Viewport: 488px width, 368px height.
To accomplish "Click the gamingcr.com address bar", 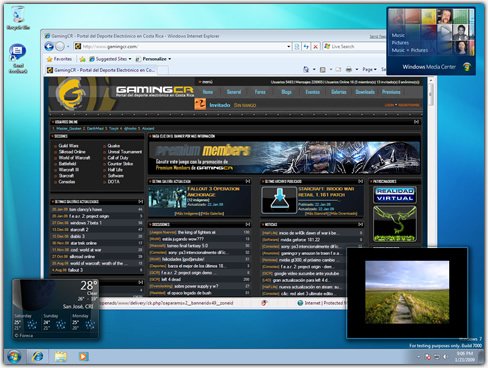I will tap(180, 47).
